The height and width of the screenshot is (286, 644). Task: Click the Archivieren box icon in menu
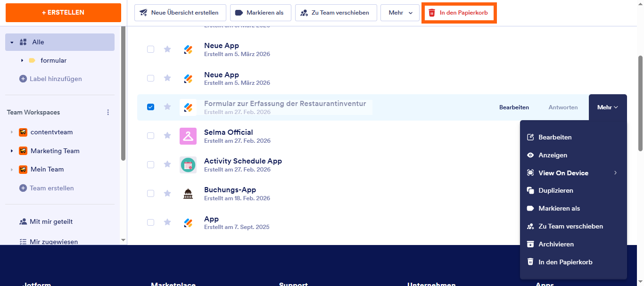click(530, 244)
